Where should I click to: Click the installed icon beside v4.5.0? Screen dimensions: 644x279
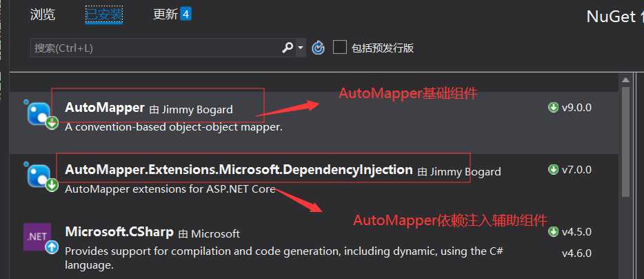(554, 231)
